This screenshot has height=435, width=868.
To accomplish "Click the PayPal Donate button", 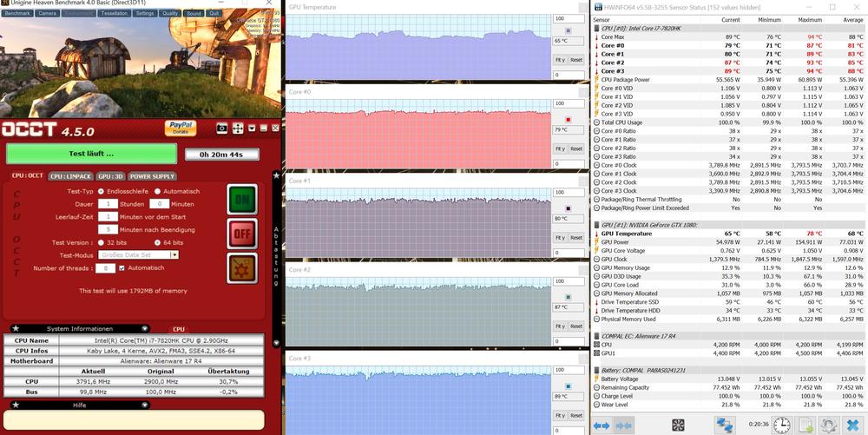I will (181, 128).
